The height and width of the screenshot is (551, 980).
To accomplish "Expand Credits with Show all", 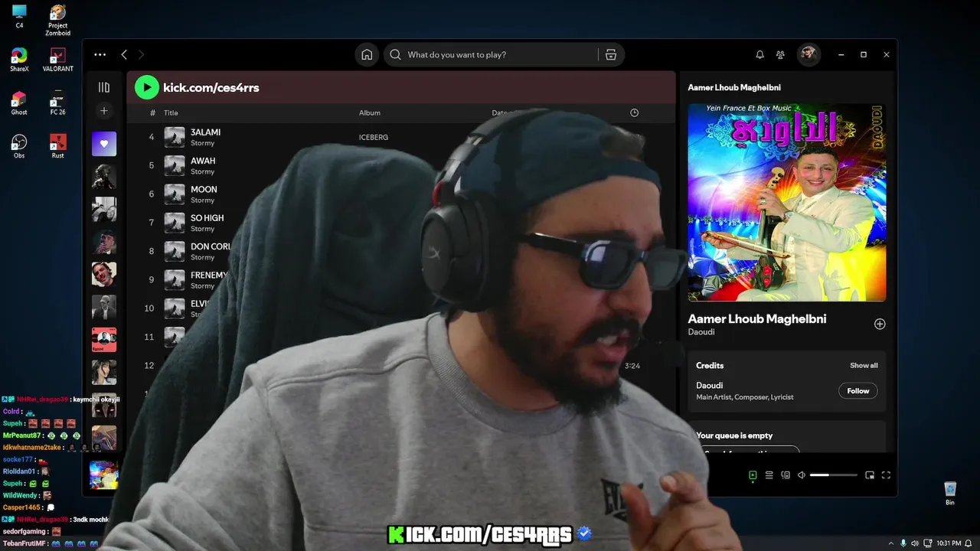I will point(864,366).
